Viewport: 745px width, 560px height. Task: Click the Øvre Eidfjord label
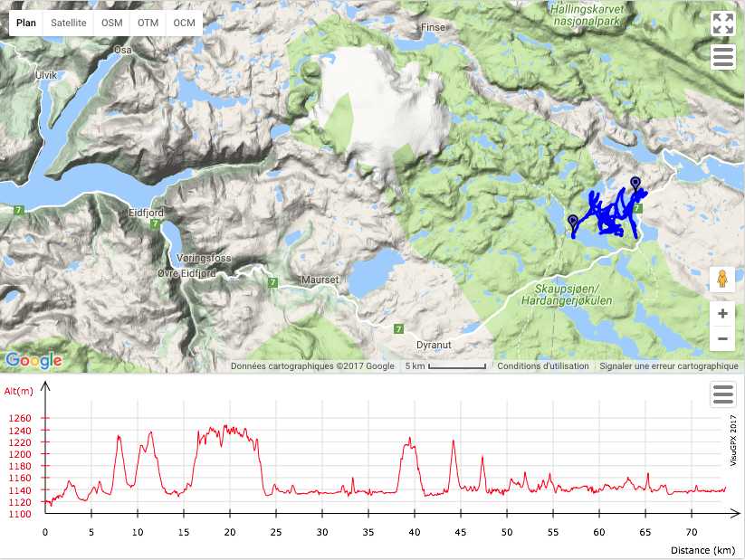click(x=186, y=273)
